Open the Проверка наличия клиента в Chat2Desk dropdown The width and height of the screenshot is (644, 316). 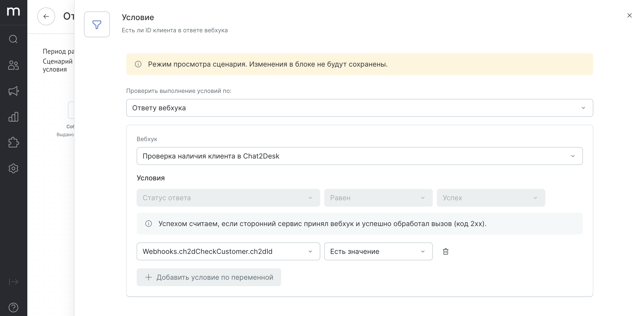point(360,156)
